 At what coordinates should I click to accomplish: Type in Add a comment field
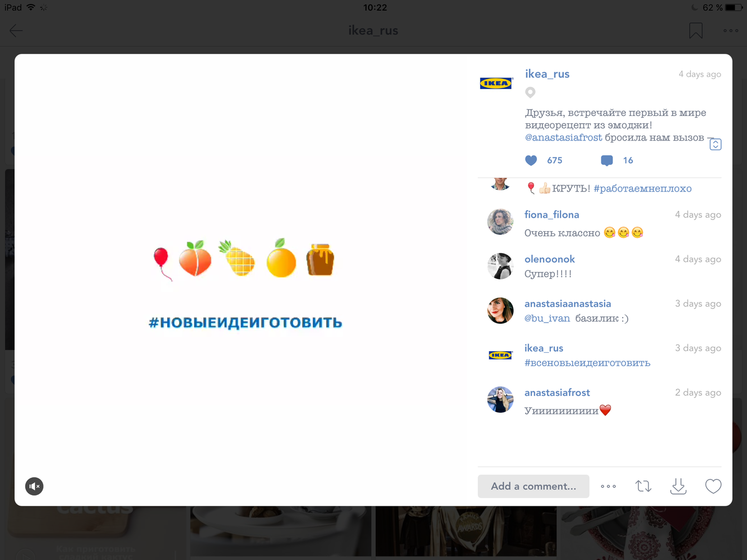click(533, 486)
